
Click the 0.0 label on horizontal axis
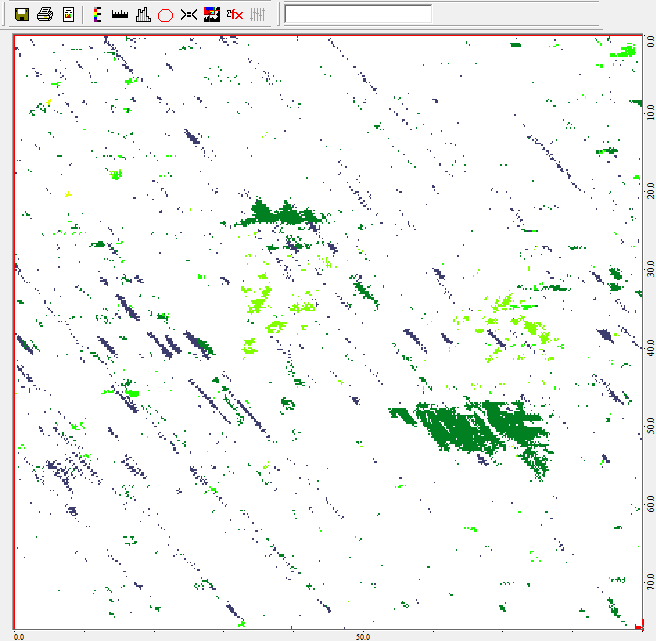19,635
